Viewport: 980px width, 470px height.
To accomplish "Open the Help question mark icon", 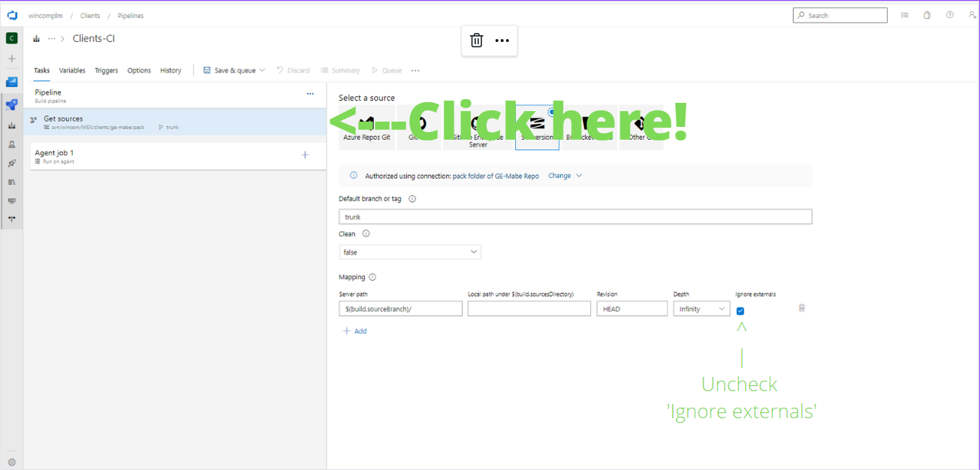I will click(950, 15).
